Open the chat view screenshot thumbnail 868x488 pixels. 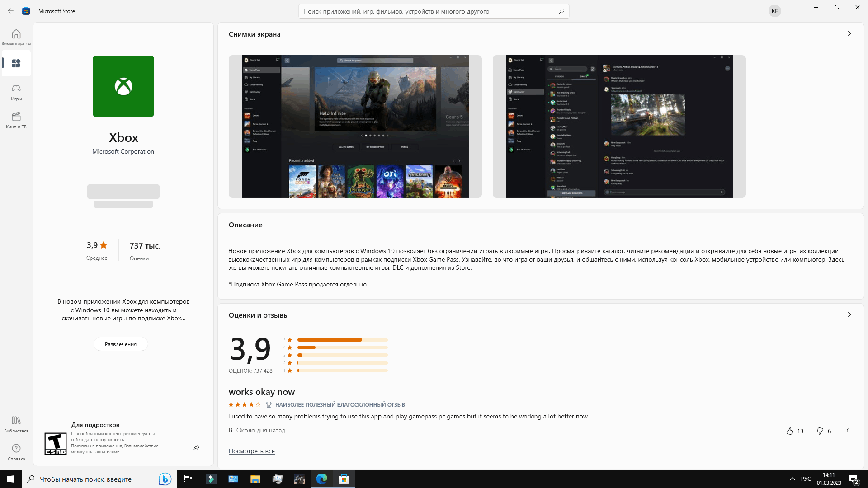(x=619, y=127)
